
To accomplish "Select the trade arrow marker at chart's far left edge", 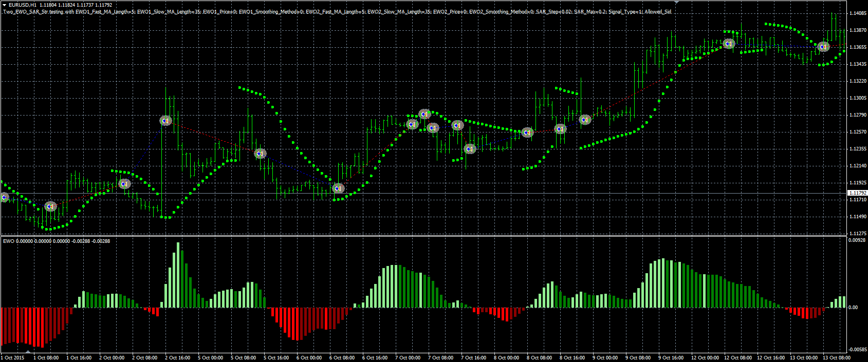I will 4,197.
